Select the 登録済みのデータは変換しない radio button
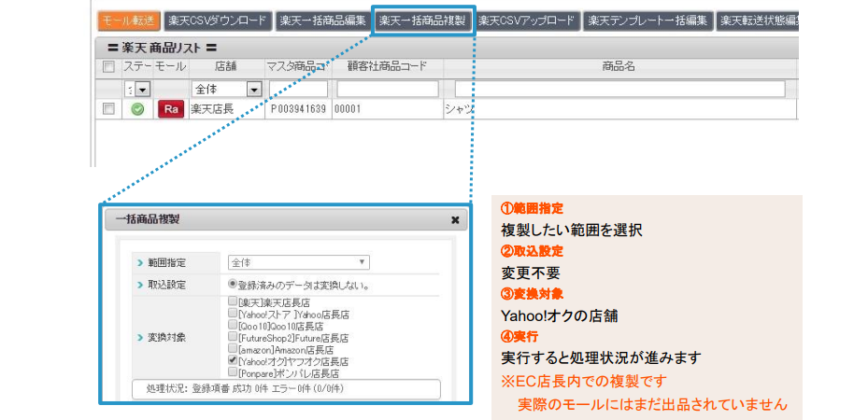The image size is (868, 420). coord(233,285)
